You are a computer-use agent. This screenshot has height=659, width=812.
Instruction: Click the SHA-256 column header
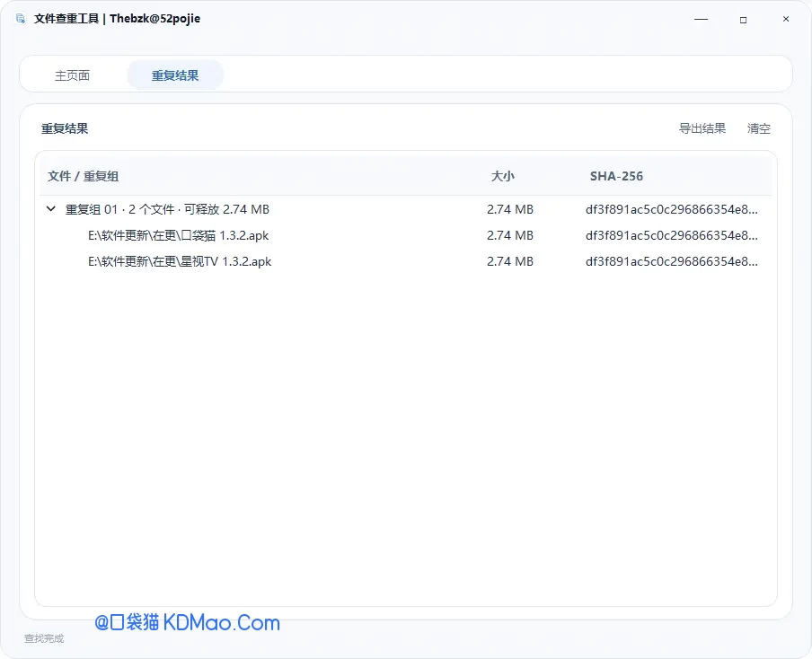[x=616, y=176]
